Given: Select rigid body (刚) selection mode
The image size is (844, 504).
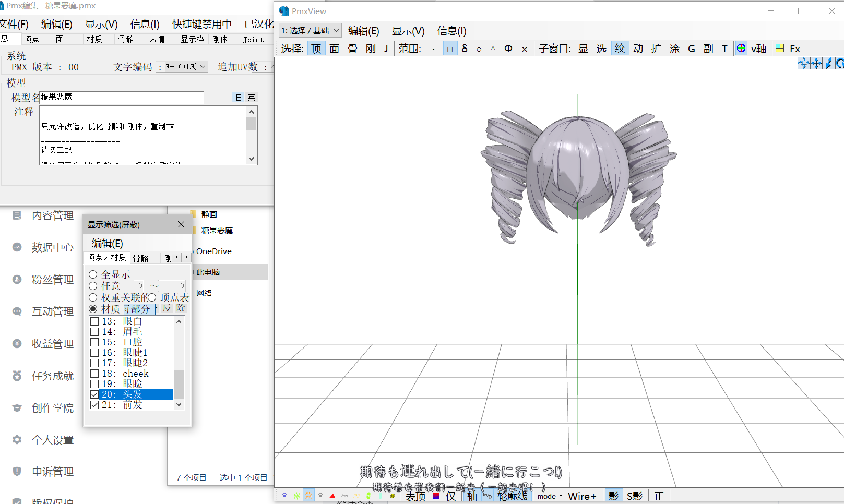Looking at the screenshot, I should click(371, 49).
